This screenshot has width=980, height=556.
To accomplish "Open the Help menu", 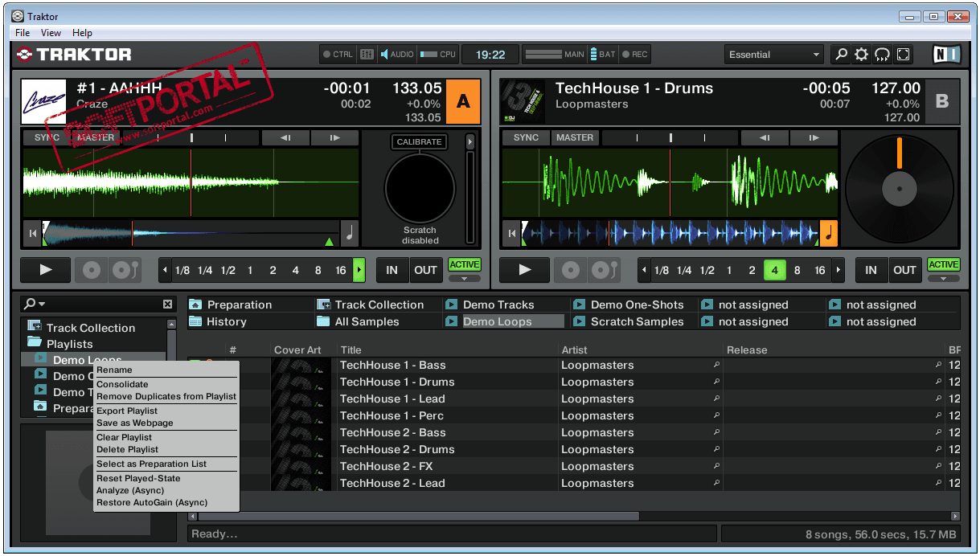I will [82, 33].
